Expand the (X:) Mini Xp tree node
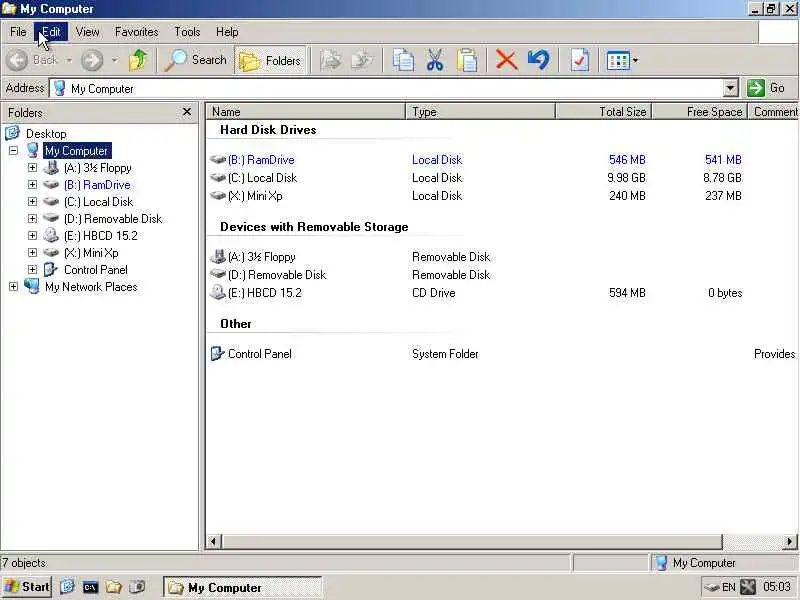This screenshot has width=800, height=600. pos(32,253)
